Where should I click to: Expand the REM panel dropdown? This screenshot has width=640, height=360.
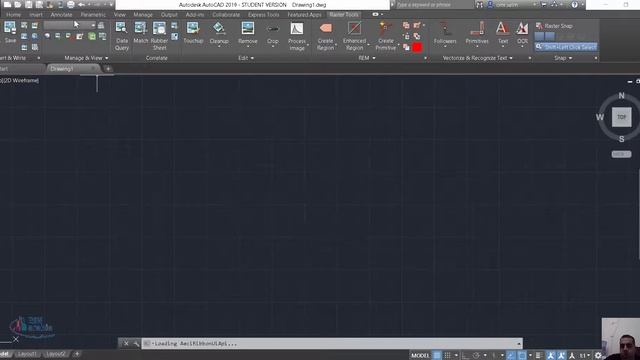[x=367, y=58]
